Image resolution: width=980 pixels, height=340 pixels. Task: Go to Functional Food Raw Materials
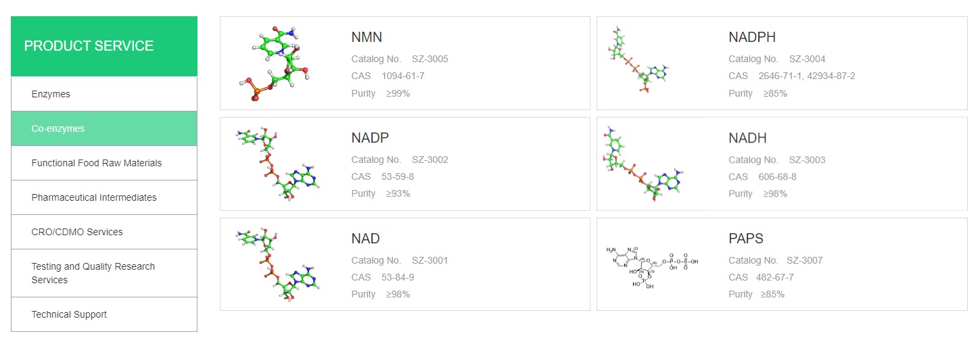(97, 163)
